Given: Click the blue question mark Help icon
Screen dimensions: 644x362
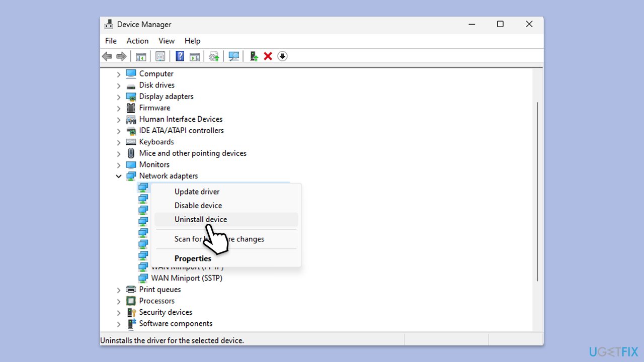Looking at the screenshot, I should point(180,56).
